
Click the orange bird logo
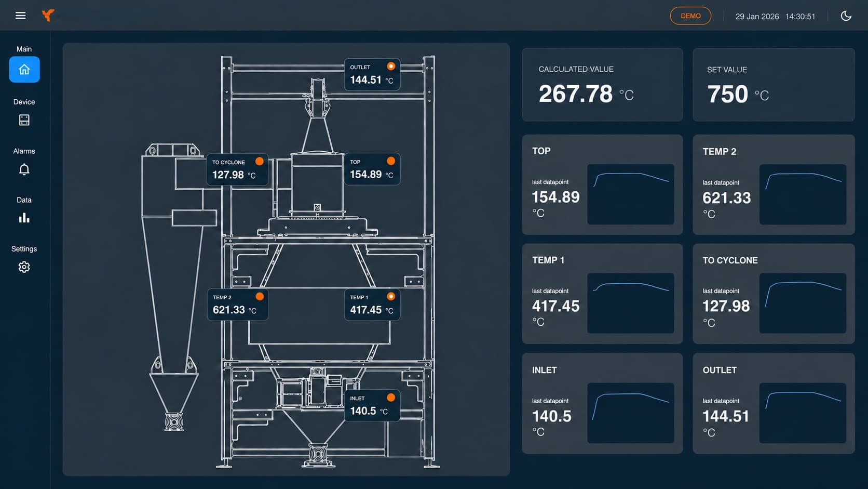[48, 16]
